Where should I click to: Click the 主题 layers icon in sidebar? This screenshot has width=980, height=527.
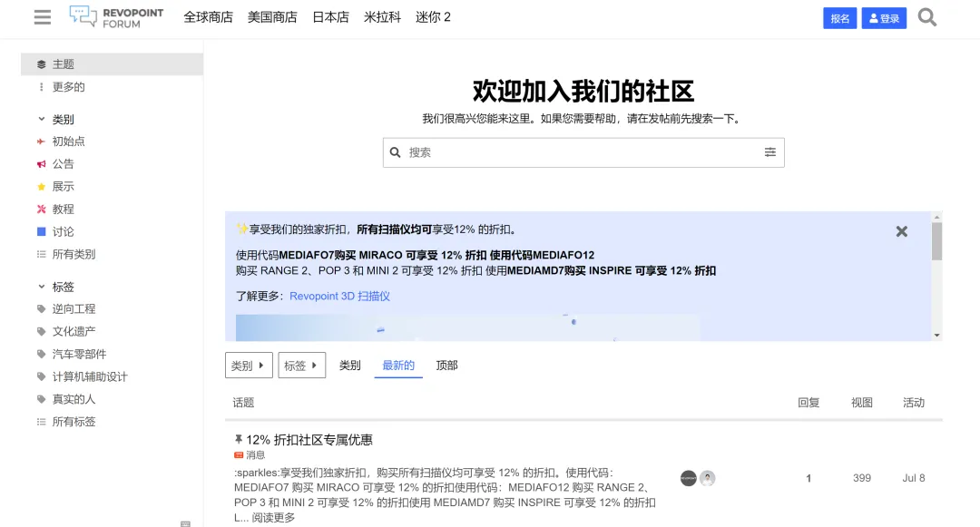[x=41, y=64]
